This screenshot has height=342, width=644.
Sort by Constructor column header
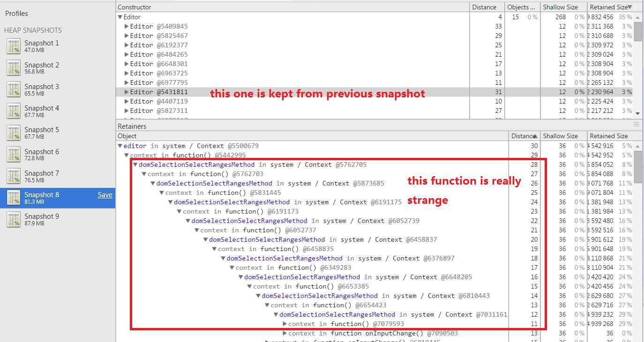pos(292,7)
